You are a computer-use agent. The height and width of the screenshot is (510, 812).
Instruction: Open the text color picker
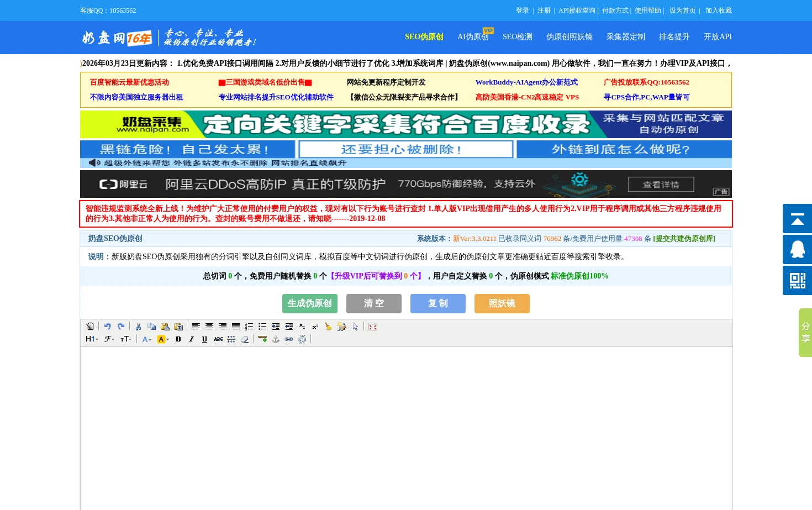146,339
